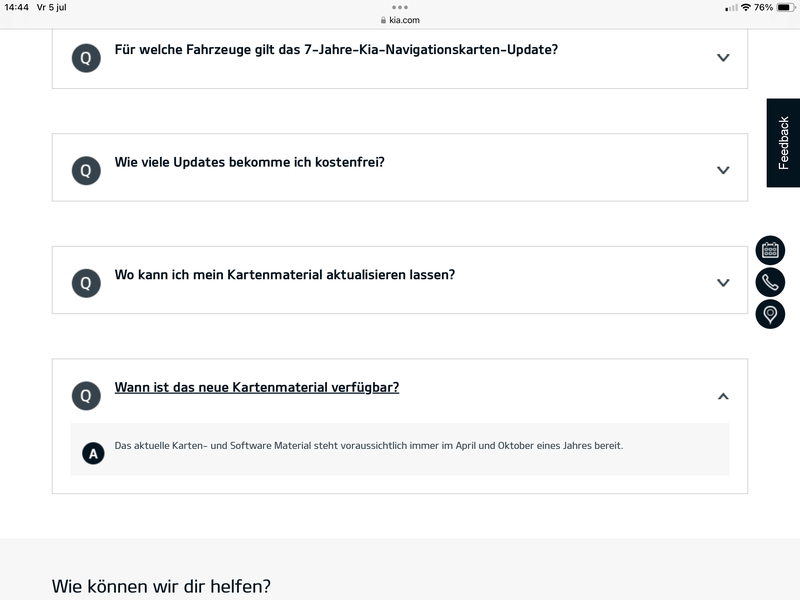The width and height of the screenshot is (800, 600).
Task: Tap the battery status icon
Action: 786,7
